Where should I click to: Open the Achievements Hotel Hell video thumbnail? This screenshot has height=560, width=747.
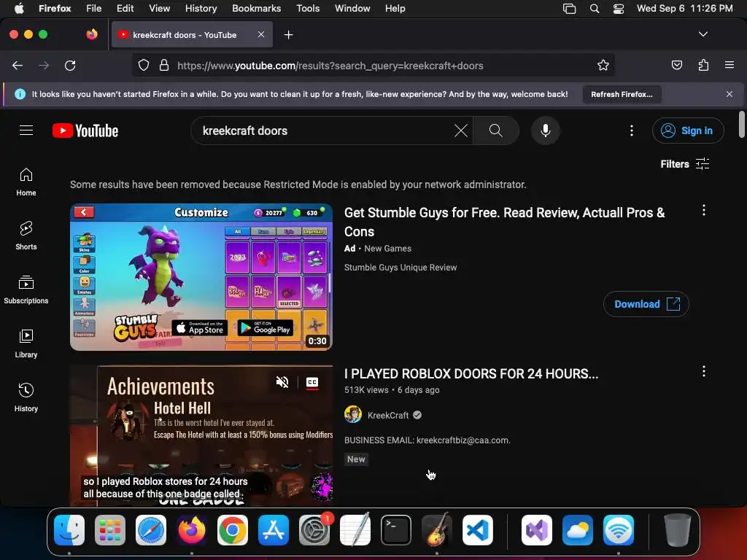click(x=201, y=436)
